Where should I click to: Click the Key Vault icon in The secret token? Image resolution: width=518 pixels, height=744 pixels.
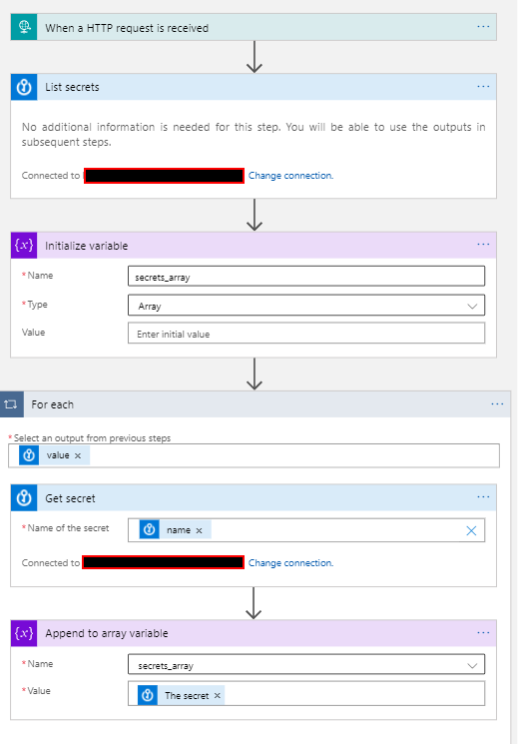(148, 695)
